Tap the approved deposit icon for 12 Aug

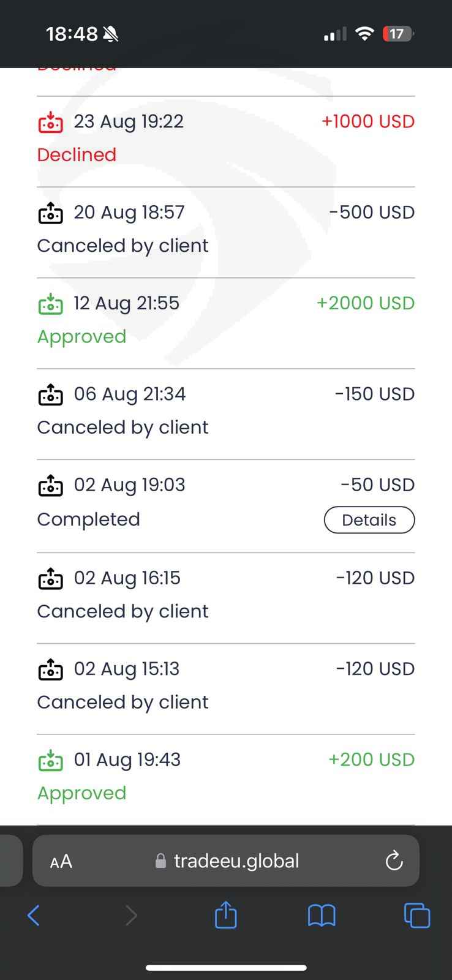pos(50,303)
